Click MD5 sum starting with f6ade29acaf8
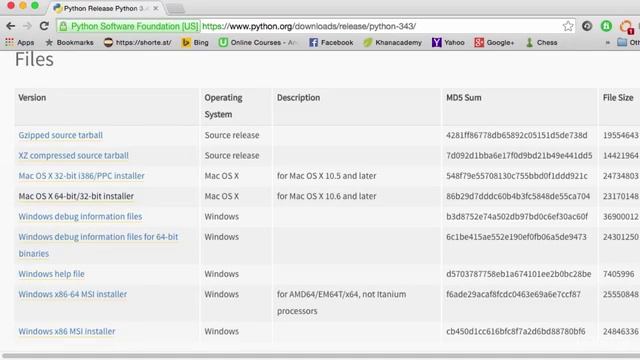 [513, 294]
